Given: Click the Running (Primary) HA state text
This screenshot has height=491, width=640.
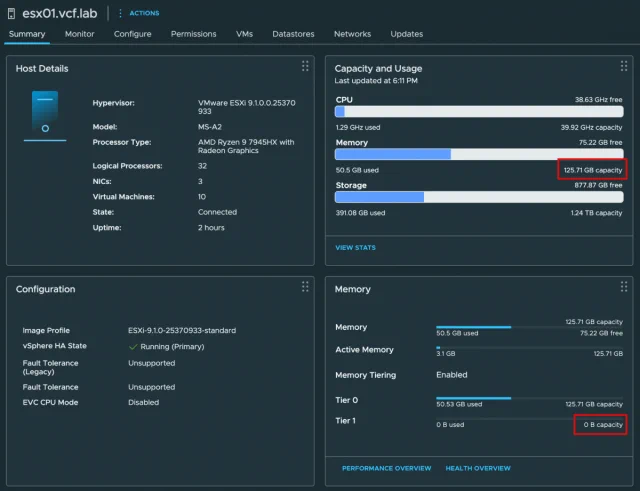Looking at the screenshot, I should pos(172,347).
